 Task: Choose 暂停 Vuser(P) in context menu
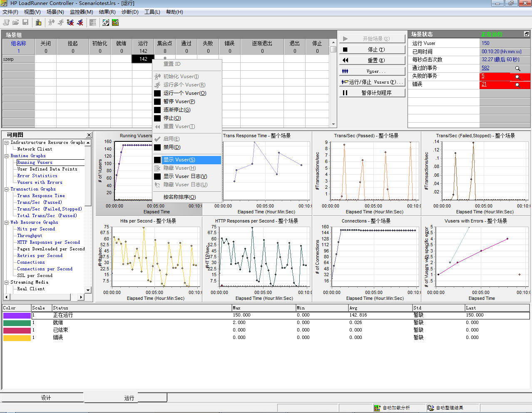point(186,101)
